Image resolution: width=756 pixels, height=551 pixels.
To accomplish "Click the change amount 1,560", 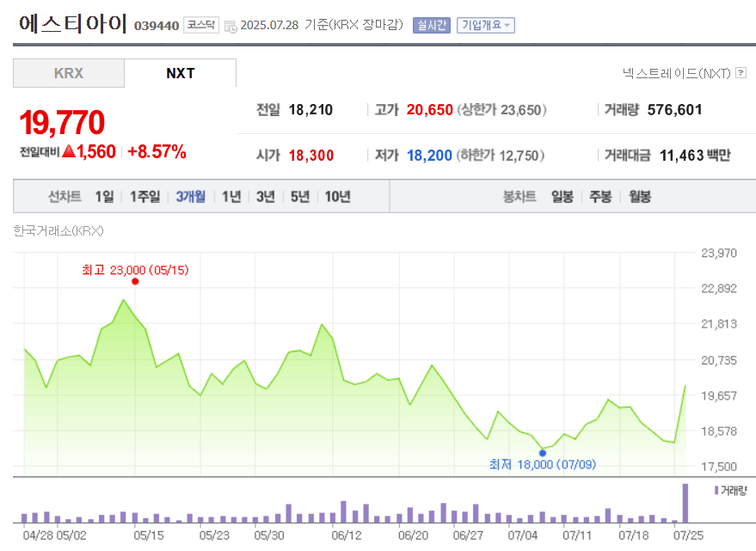I will [96, 152].
